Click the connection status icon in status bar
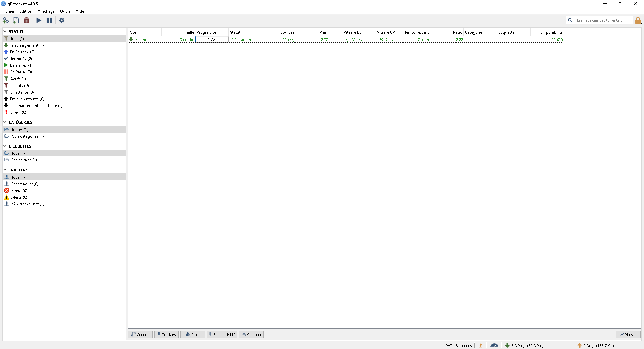This screenshot has height=349, width=644. click(x=481, y=346)
